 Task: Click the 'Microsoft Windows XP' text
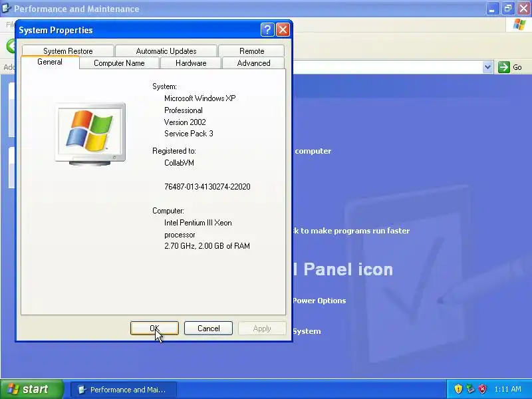point(200,98)
